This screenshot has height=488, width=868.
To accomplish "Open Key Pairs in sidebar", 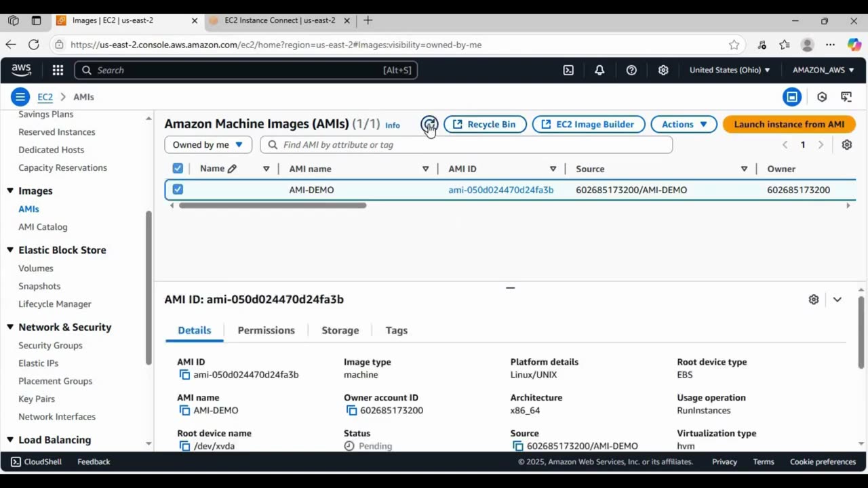I will coord(37,399).
